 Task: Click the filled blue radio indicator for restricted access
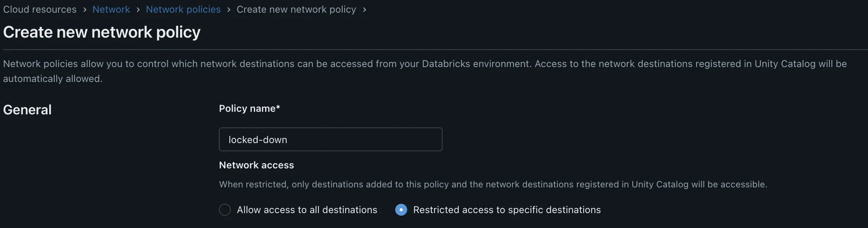pos(400,210)
